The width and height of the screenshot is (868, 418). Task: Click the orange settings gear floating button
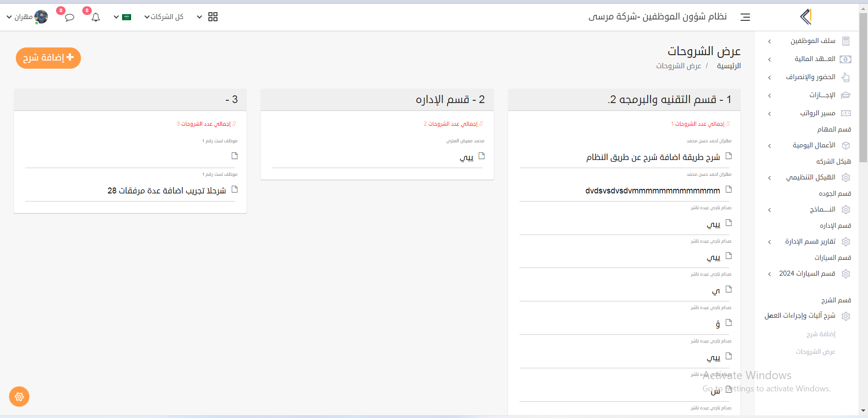pos(19,397)
